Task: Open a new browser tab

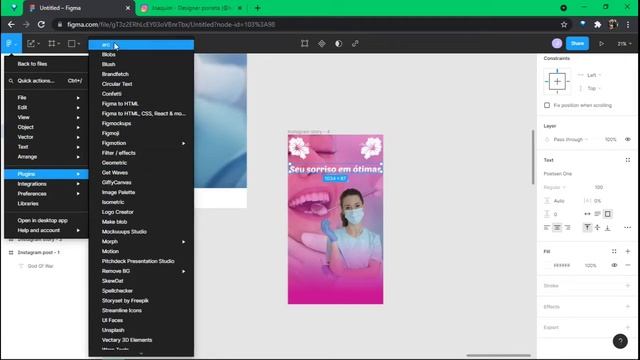Action: coord(258,8)
